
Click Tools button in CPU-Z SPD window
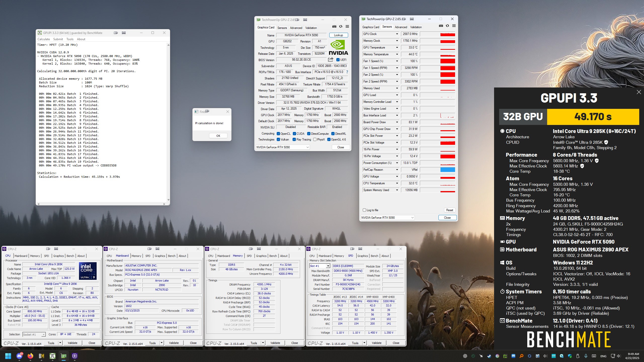coord(355,343)
